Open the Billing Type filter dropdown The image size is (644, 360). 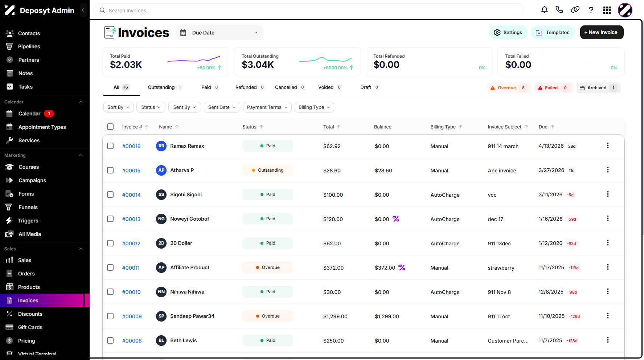click(314, 107)
